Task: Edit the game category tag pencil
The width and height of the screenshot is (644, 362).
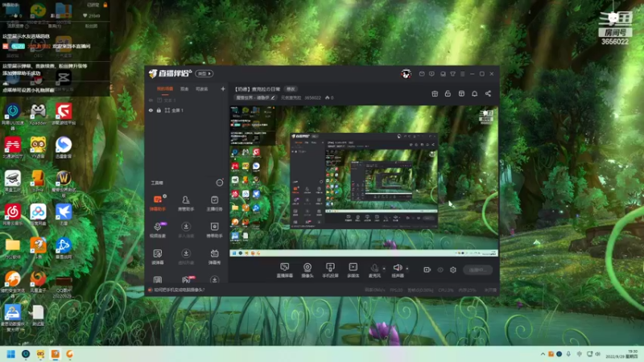Action: click(273, 97)
